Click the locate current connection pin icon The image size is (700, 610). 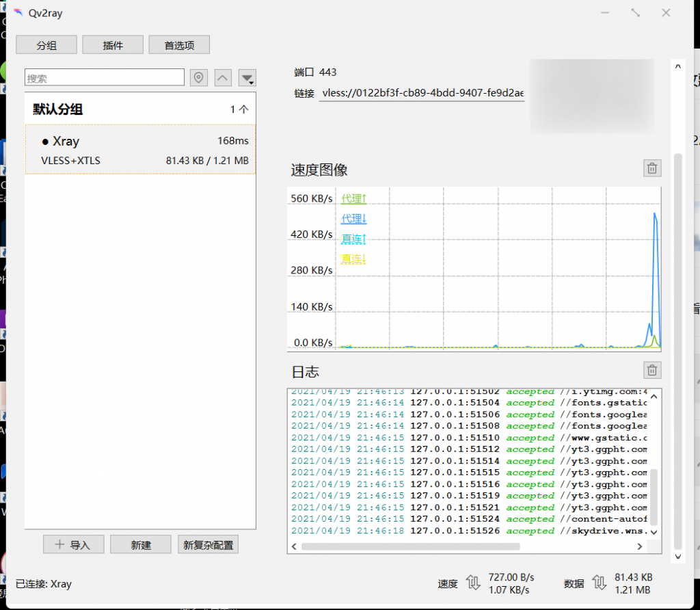(x=199, y=78)
